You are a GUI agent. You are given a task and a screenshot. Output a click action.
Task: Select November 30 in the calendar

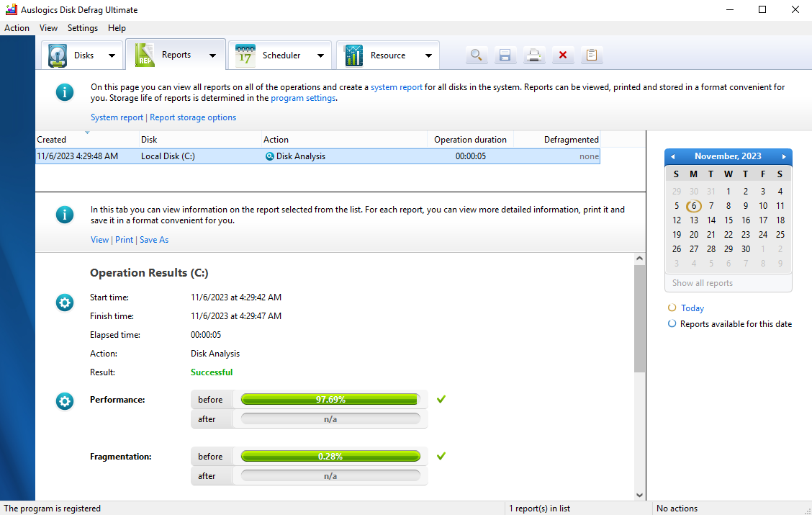[746, 248]
